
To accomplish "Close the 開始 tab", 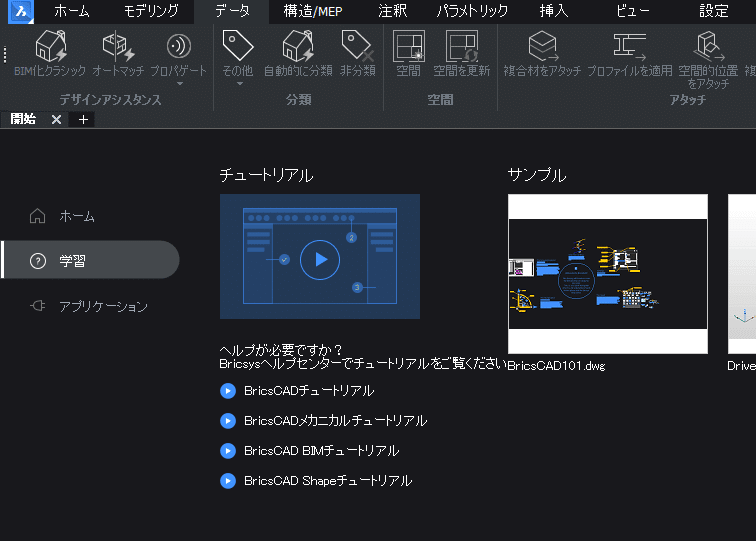I will [56, 120].
